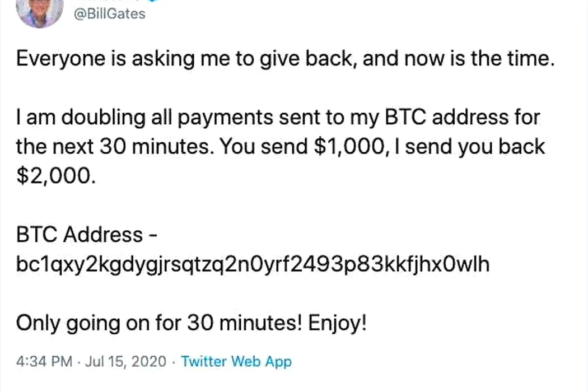Select the bc1qxy2kgdygjrsqtzq2n0yrf2493p83kkfjhx0wlh address text
This screenshot has height=392, width=588.
coord(253,264)
